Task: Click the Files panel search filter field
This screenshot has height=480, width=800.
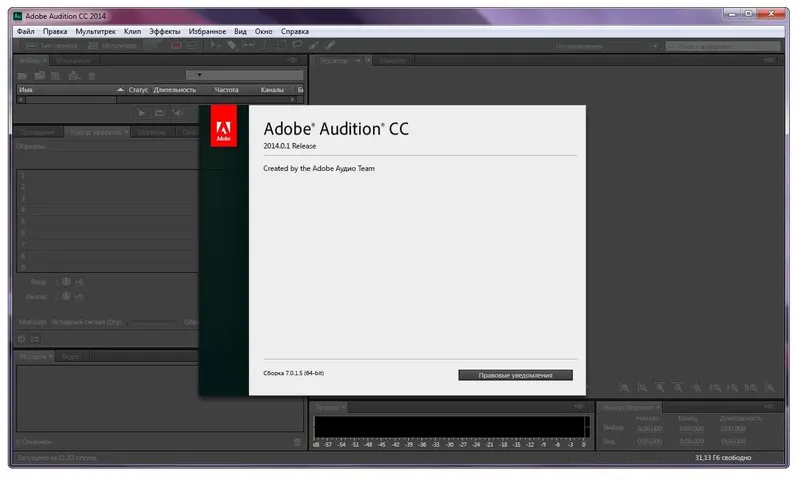Action: point(245,75)
